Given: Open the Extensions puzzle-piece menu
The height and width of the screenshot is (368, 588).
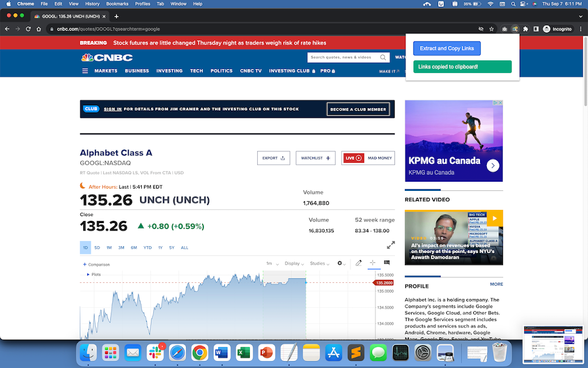Looking at the screenshot, I should click(525, 29).
